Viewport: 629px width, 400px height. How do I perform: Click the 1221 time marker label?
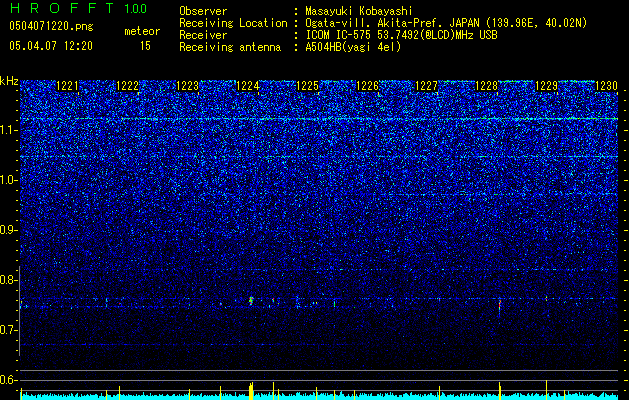point(67,86)
